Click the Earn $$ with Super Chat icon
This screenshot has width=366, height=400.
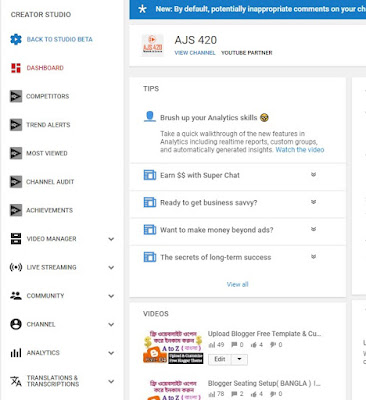150,175
